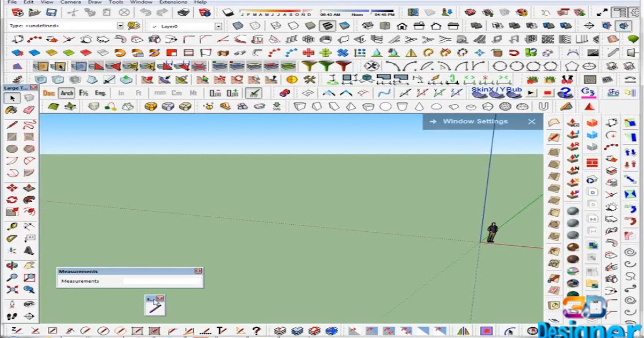Toggle the Monochrome face style
The height and width of the screenshot is (338, 644).
tap(345, 26)
